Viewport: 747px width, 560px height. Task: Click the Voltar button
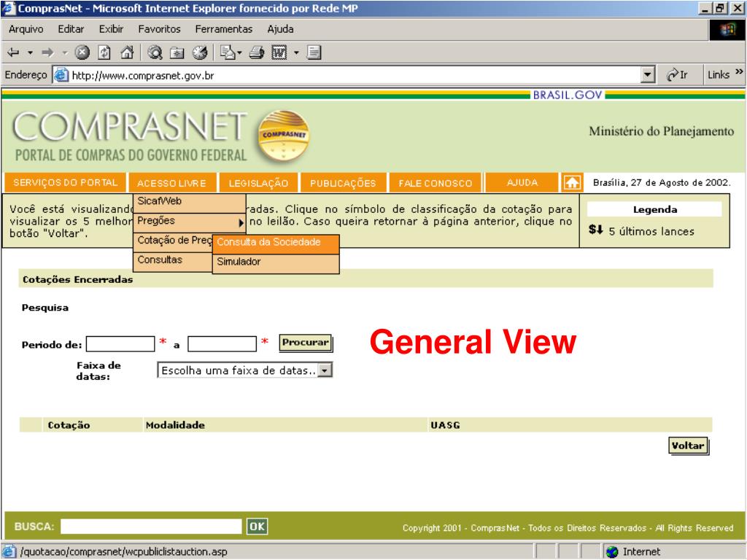pos(689,446)
